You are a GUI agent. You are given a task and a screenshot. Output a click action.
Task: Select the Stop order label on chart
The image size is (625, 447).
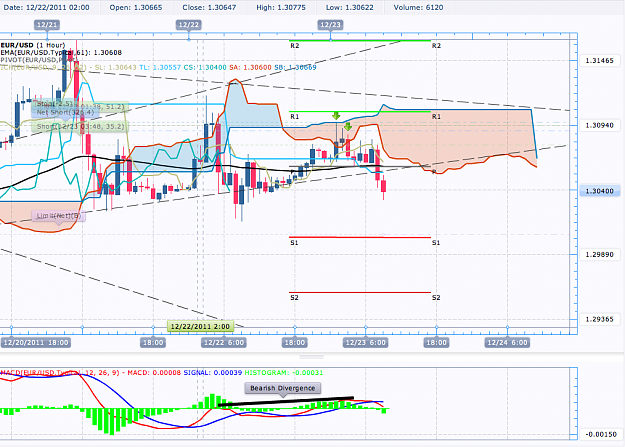coord(55,104)
